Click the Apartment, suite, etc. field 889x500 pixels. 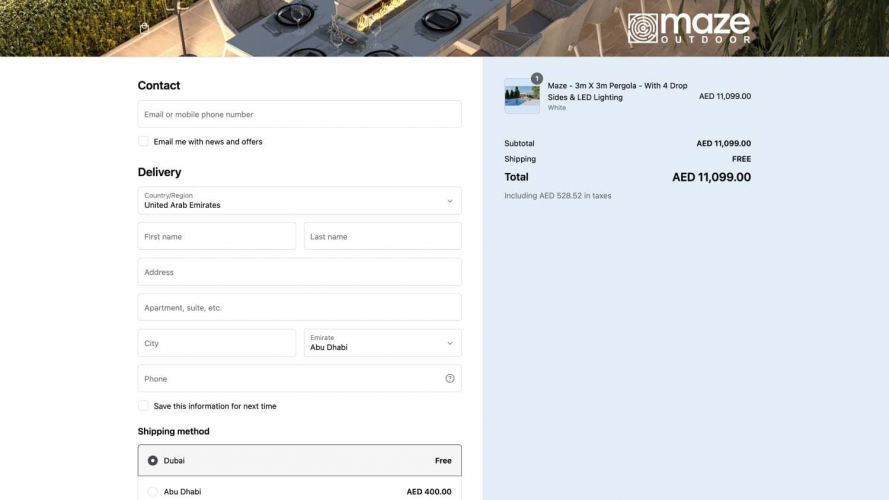click(299, 308)
